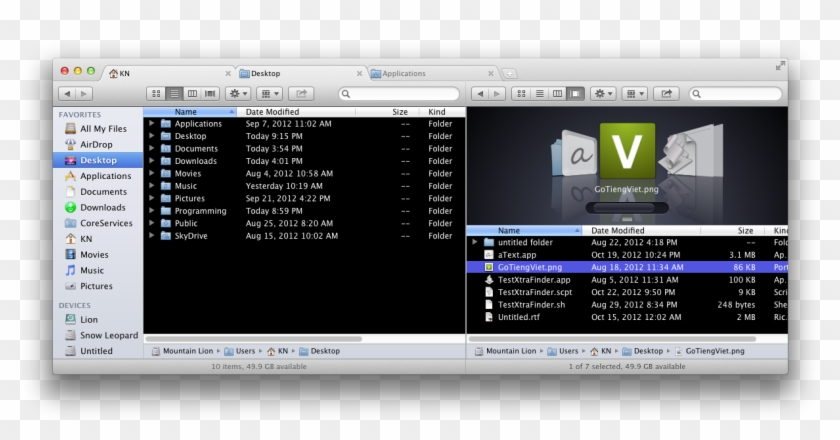Click the Share button in right pane toolbar
The width and height of the screenshot is (840, 440).
[667, 93]
